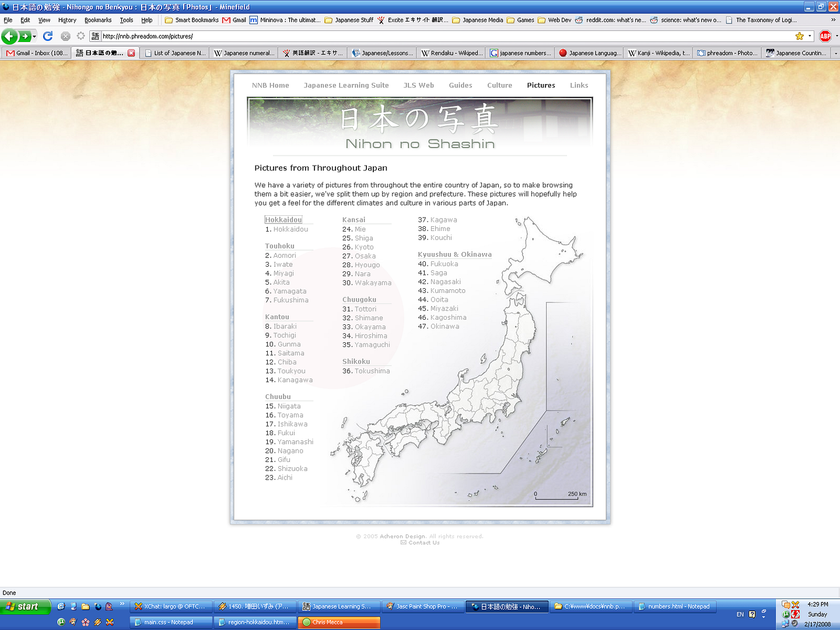This screenshot has width=840, height=630.
Task: Click the URL address bar field
Action: [x=443, y=36]
